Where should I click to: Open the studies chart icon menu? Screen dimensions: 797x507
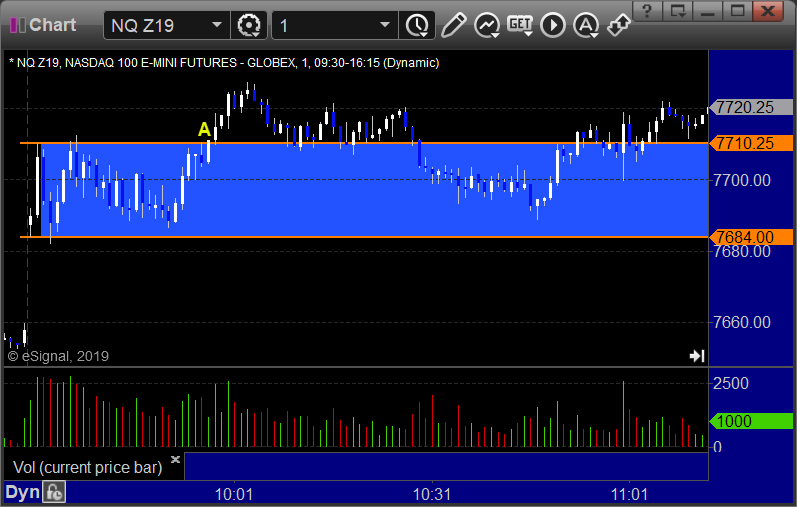pos(487,25)
